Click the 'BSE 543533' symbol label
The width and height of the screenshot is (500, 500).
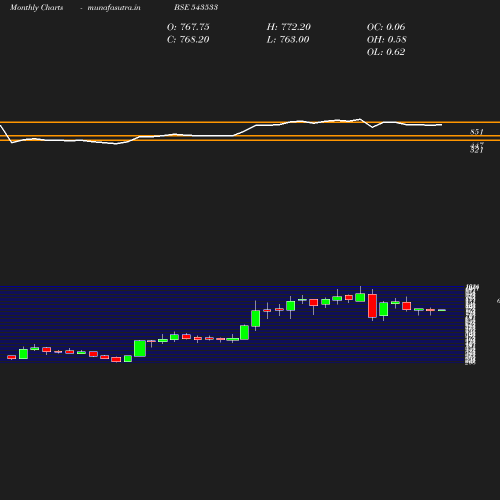(196, 7)
